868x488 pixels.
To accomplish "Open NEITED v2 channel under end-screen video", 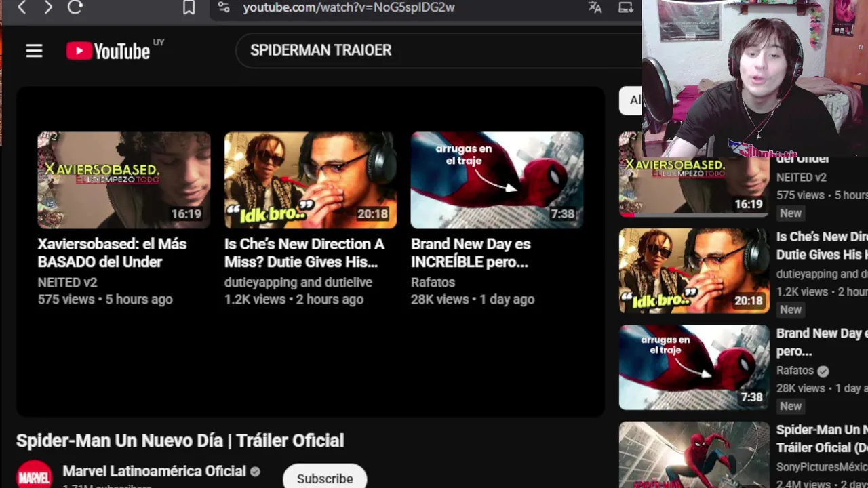I will (67, 282).
